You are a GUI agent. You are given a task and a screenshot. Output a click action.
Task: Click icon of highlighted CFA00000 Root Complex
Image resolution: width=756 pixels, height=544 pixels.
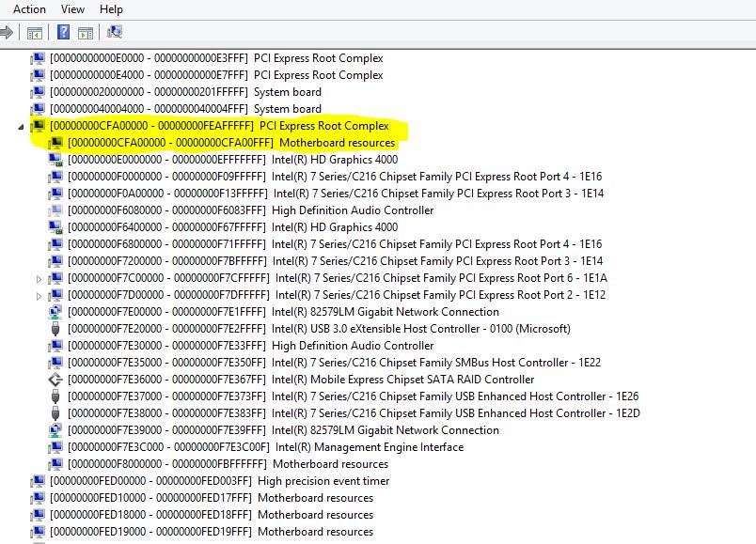(38, 126)
